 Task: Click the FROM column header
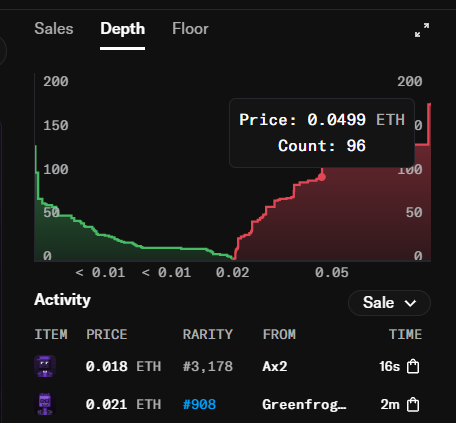(x=279, y=334)
